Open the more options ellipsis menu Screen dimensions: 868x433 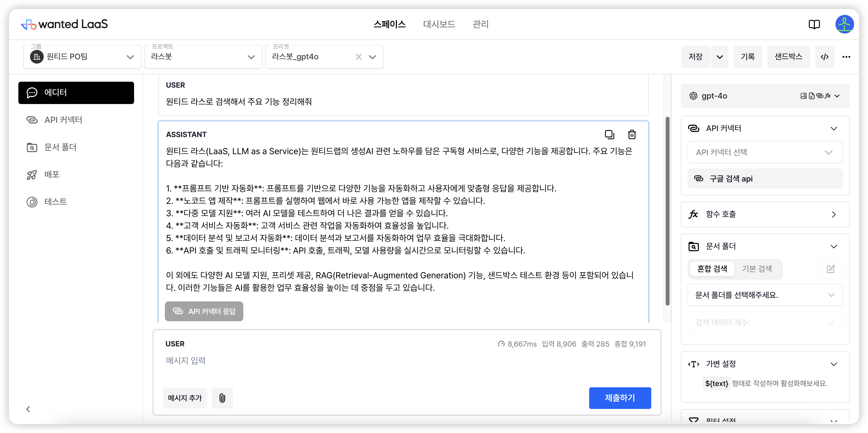coord(846,57)
